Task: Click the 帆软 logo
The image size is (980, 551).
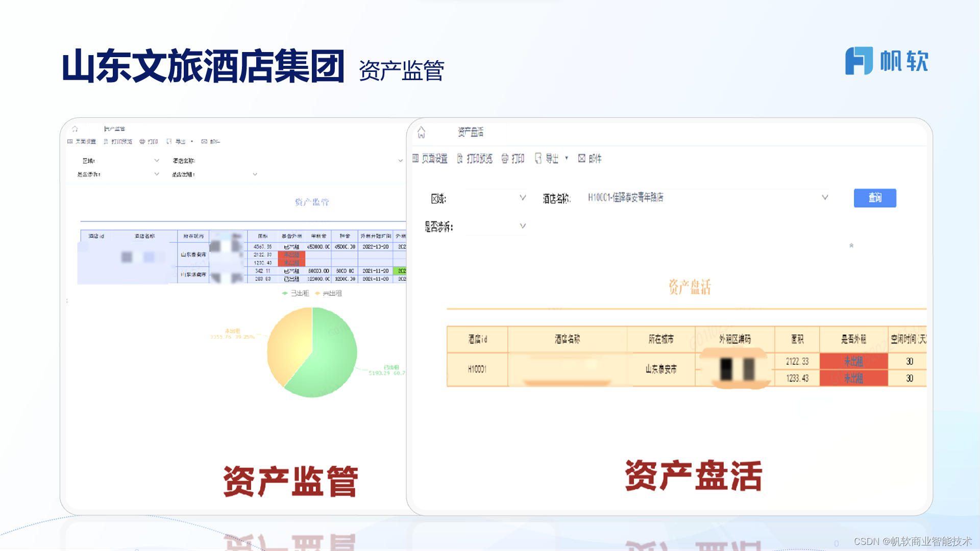Action: (887, 61)
